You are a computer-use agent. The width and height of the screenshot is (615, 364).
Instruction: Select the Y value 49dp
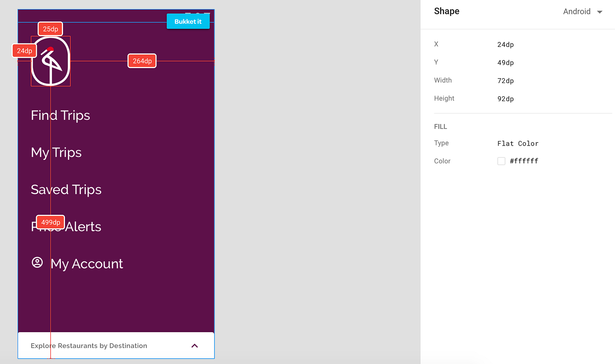pyautogui.click(x=505, y=63)
